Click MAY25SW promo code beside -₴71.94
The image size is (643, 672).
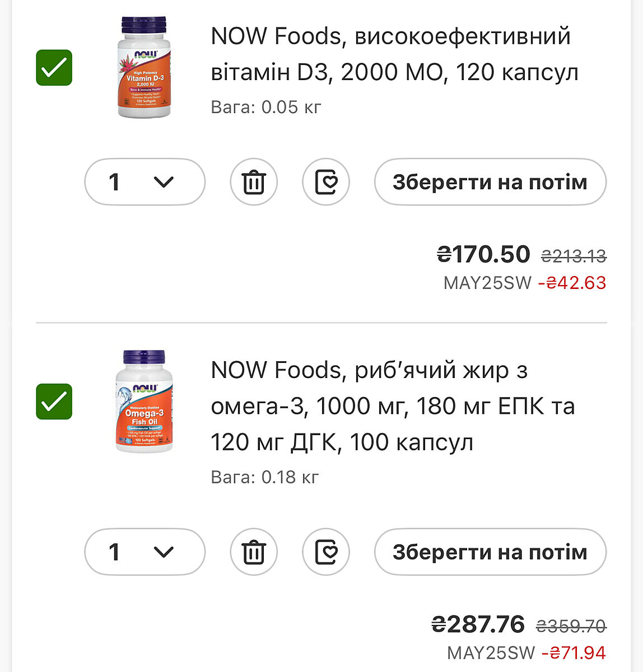point(491,652)
